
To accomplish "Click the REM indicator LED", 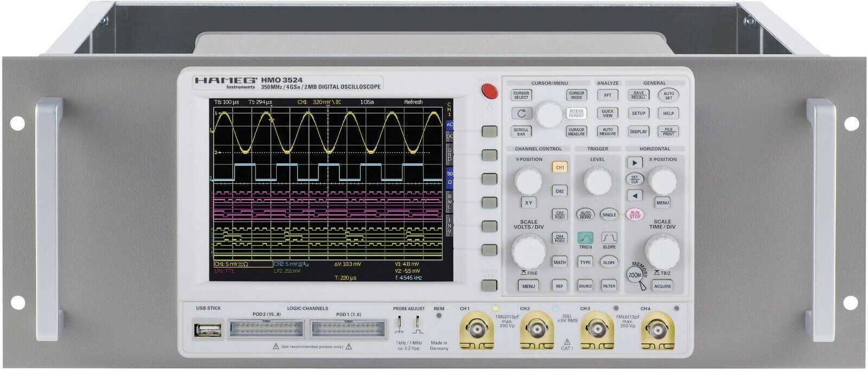I will click(439, 315).
